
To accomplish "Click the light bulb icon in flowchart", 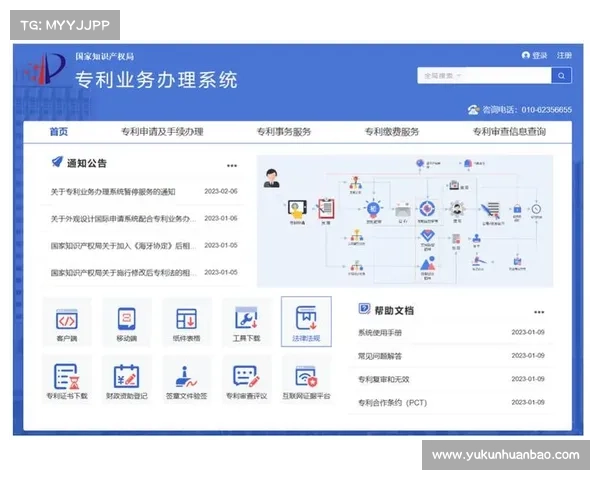I will [x=373, y=209].
